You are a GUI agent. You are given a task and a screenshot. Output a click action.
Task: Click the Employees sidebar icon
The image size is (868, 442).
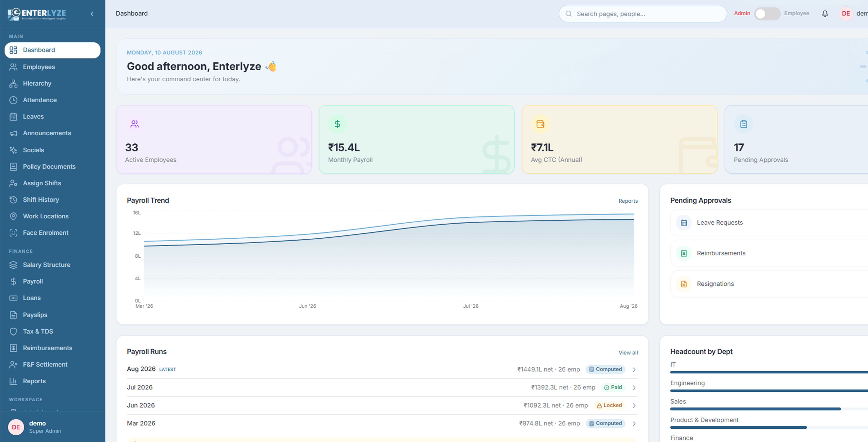pyautogui.click(x=13, y=67)
